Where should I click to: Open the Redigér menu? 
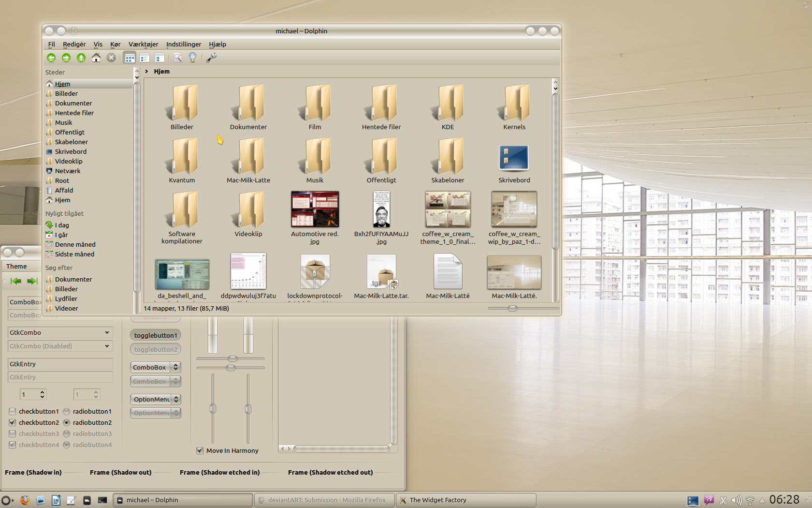click(x=74, y=44)
